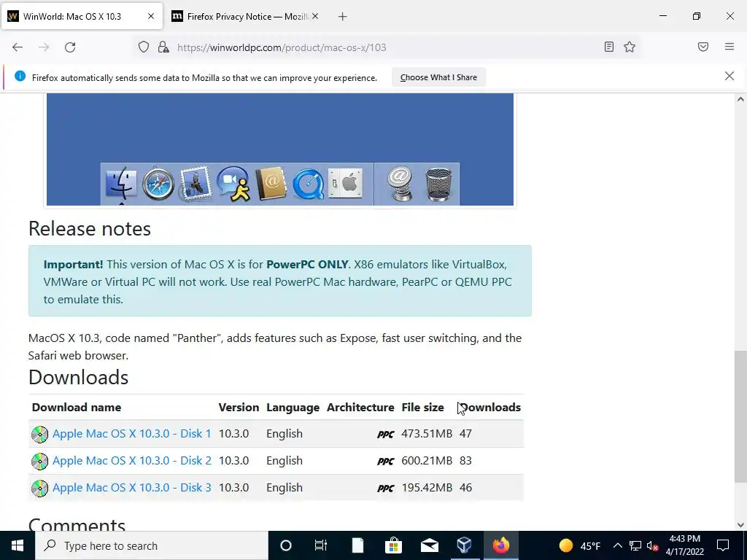This screenshot has height=560, width=747.
Task: Click the Mac OS X Panther screenshot thumbnail
Action: 280,149
